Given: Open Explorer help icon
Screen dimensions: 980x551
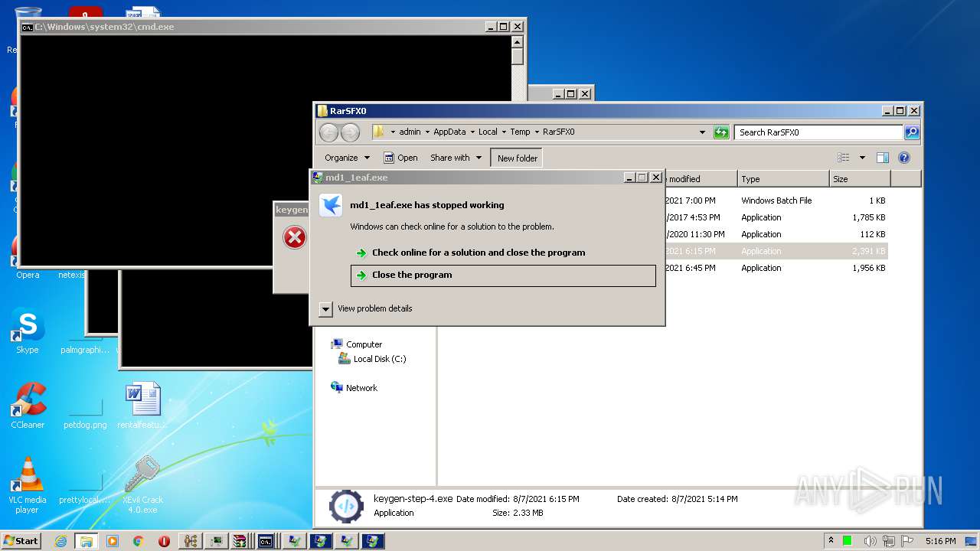Looking at the screenshot, I should (x=904, y=158).
